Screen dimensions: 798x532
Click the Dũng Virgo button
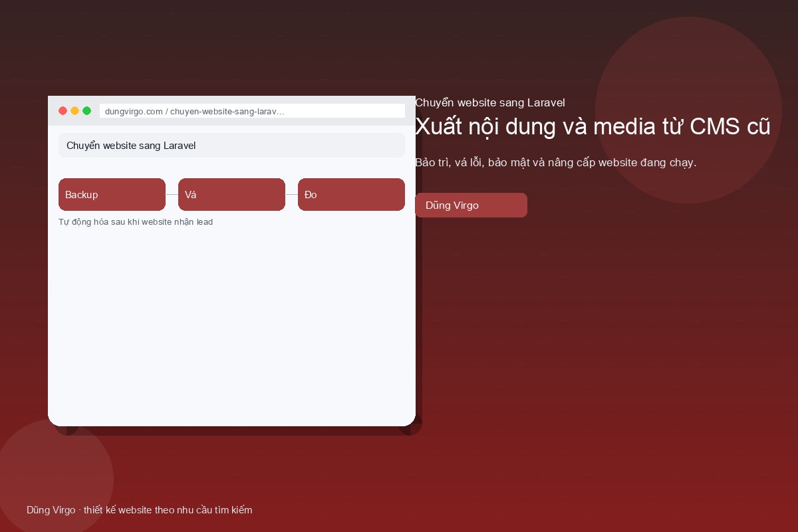[471, 205]
